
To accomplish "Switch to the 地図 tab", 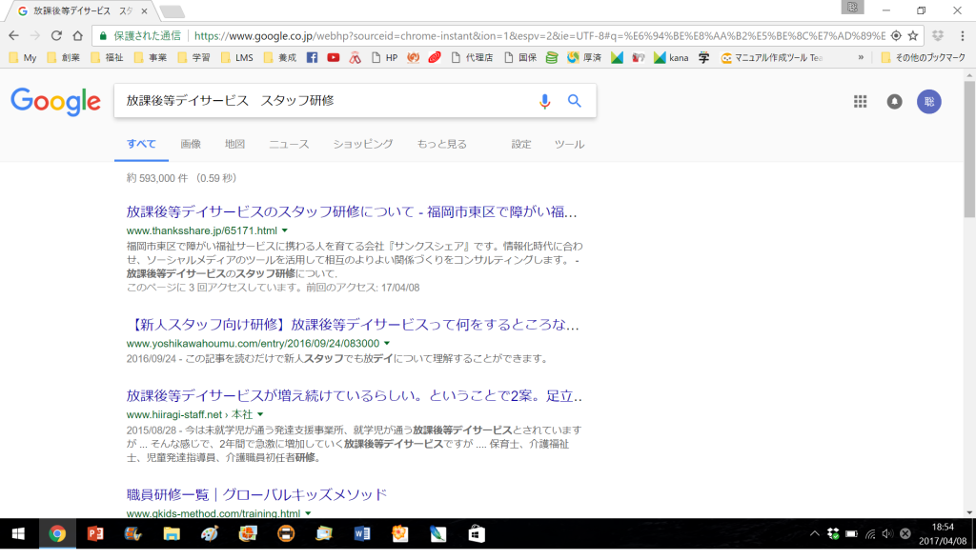I will [234, 145].
